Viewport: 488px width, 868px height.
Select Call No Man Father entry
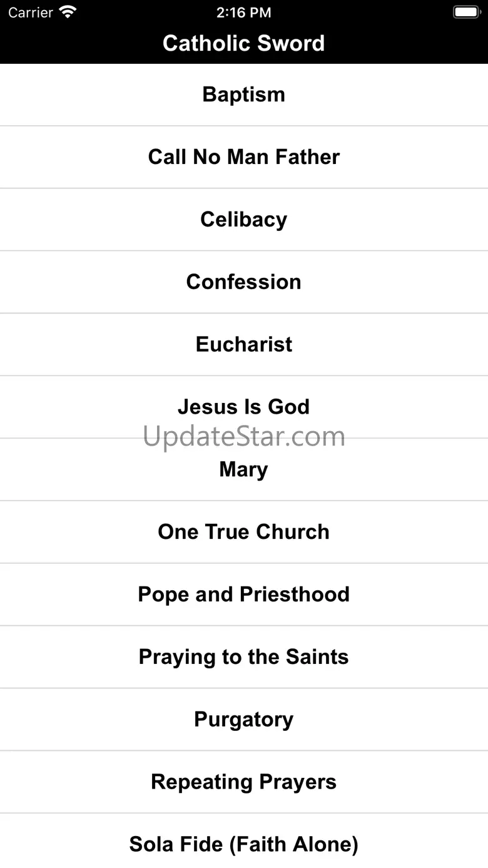tap(243, 157)
